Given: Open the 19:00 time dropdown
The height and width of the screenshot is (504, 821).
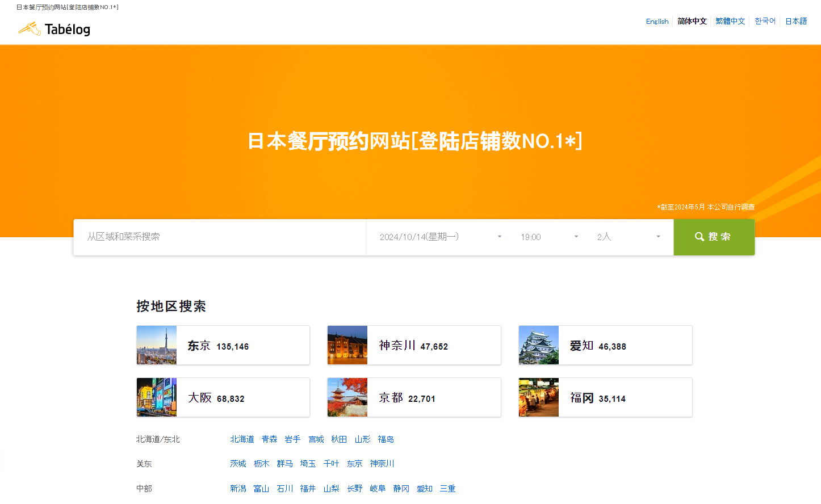Looking at the screenshot, I should [x=549, y=237].
